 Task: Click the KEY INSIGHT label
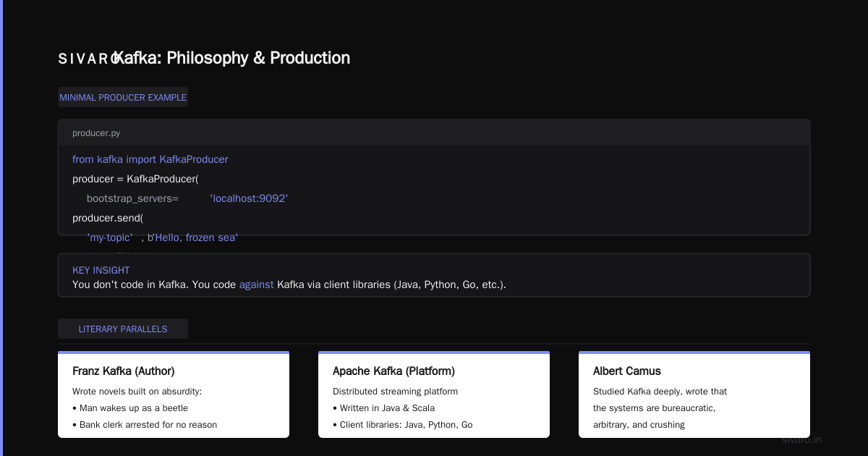[101, 270]
